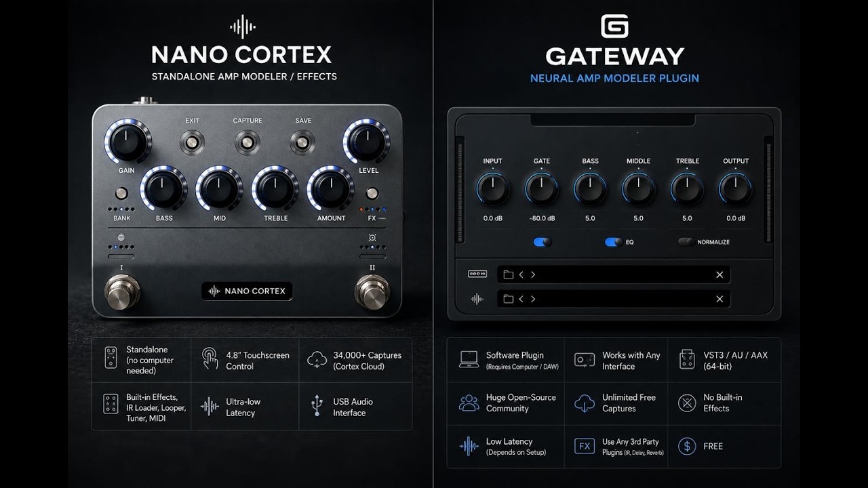
Task: Click the previous chevron in Gateway's amp model row
Action: coord(521,274)
